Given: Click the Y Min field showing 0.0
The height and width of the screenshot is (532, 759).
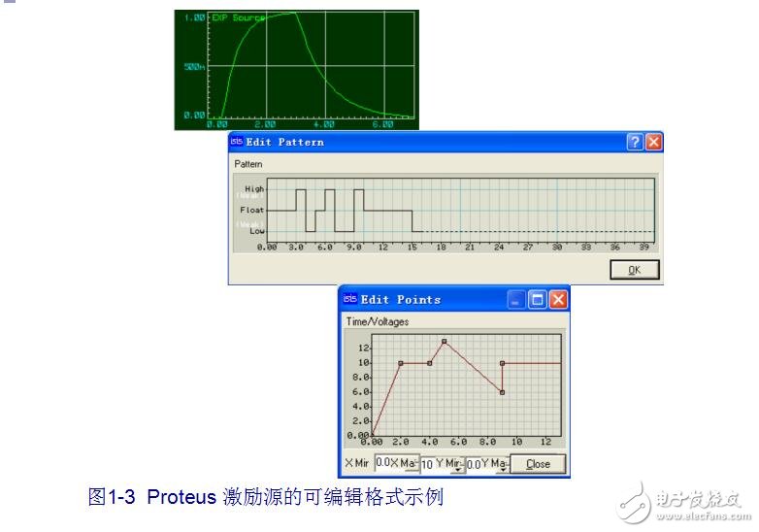Looking at the screenshot, I should (474, 464).
